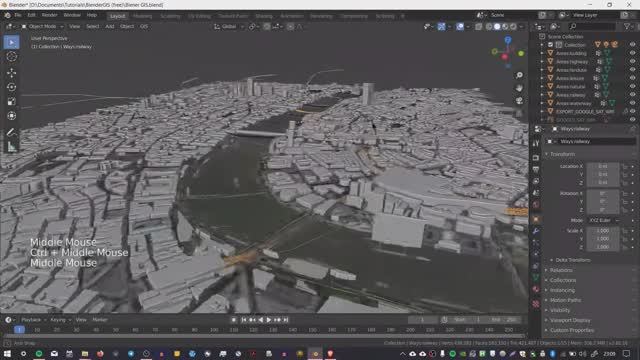Open the Material properties tab
The image size is (640, 360).
pyautogui.click(x=536, y=289)
